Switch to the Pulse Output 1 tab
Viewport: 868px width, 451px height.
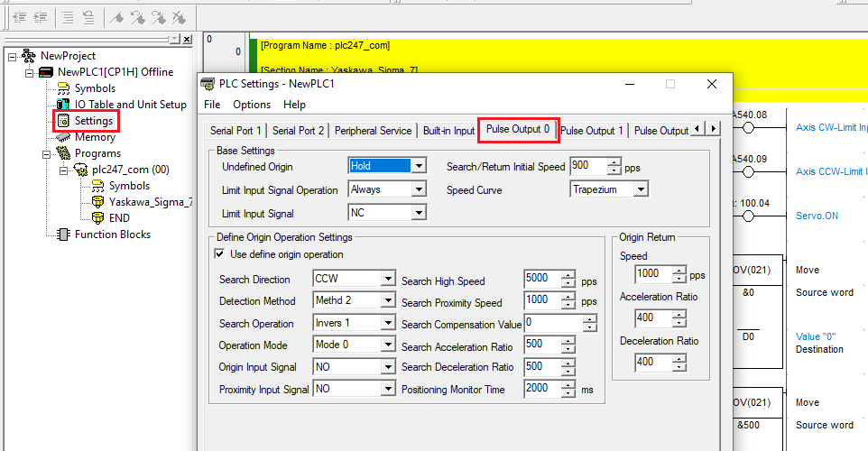[592, 131]
